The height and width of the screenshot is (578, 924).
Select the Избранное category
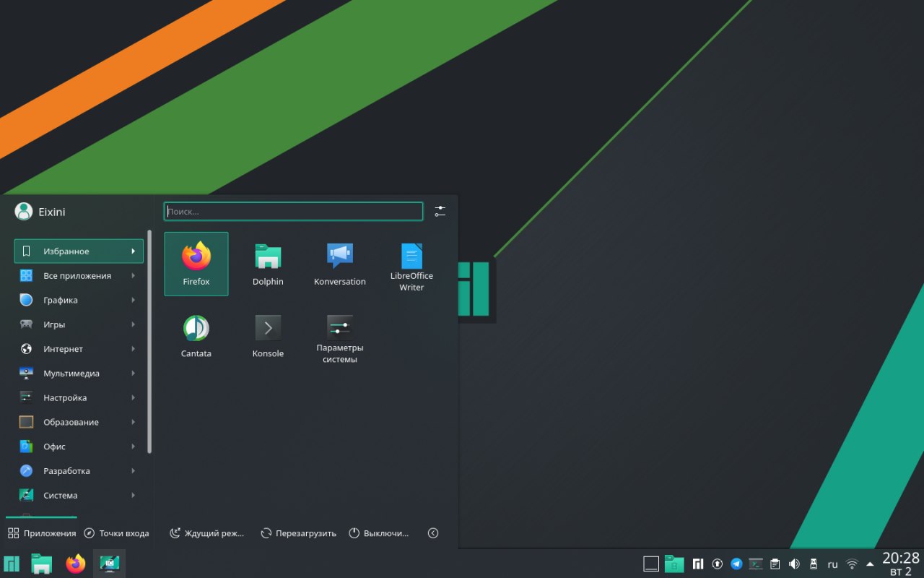pyautogui.click(x=79, y=251)
